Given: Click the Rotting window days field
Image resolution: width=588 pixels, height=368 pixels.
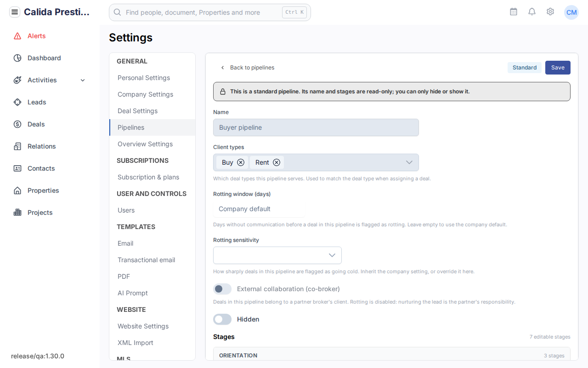Looking at the screenshot, I should pos(259,209).
